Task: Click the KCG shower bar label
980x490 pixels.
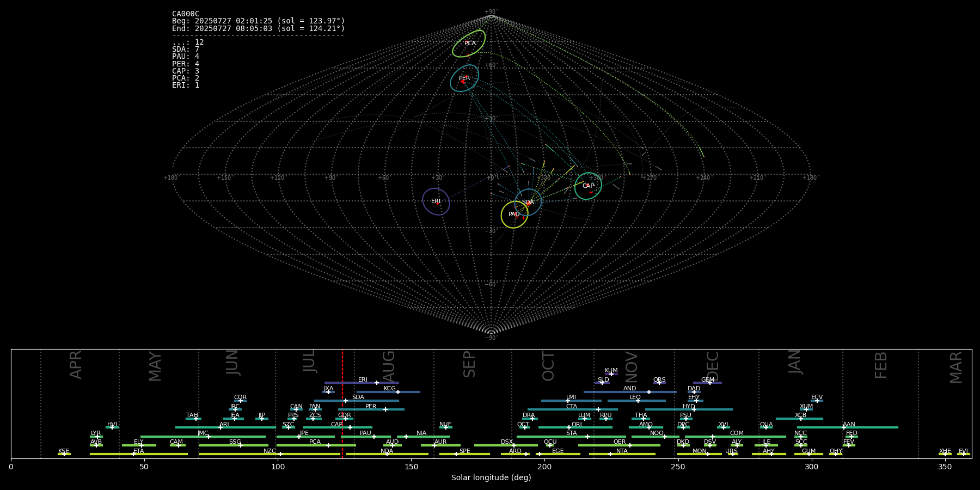Action: pyautogui.click(x=390, y=389)
